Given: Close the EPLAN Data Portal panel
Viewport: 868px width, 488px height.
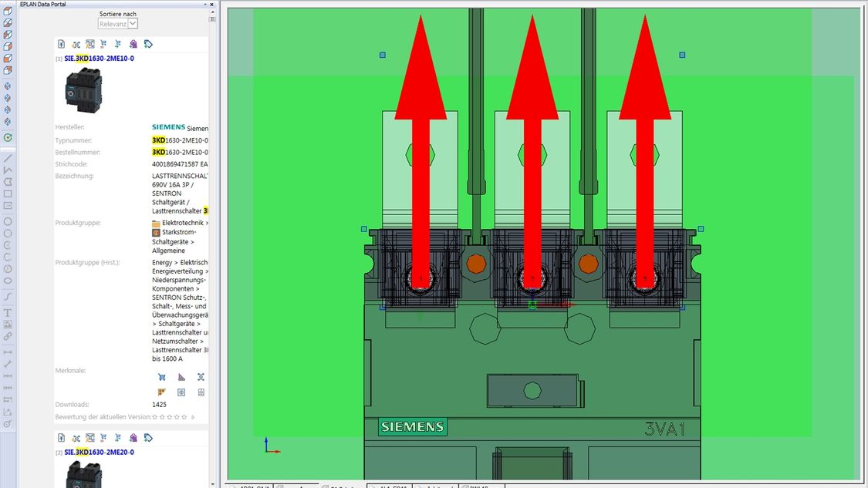Looking at the screenshot, I should (x=212, y=4).
